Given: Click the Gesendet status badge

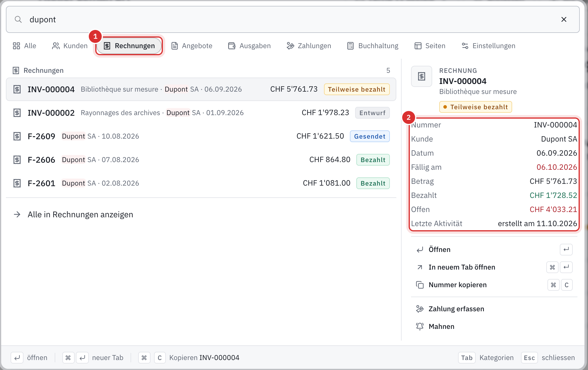Looking at the screenshot, I should (x=370, y=136).
